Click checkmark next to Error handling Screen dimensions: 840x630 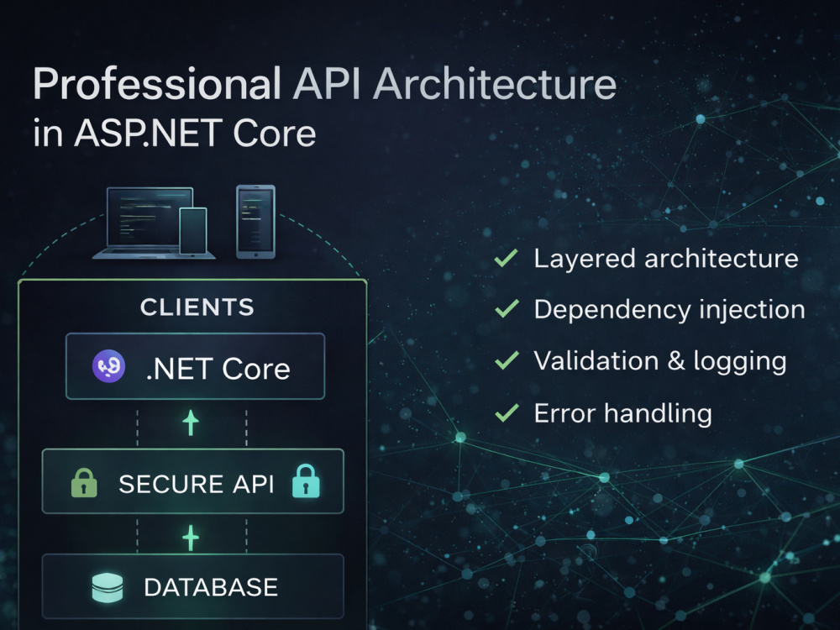[x=507, y=412]
